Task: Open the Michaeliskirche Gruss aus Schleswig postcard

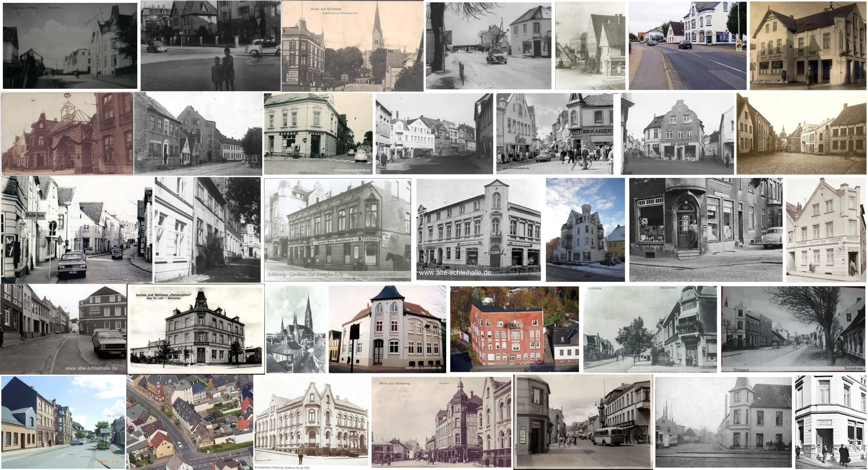Action: point(352,45)
